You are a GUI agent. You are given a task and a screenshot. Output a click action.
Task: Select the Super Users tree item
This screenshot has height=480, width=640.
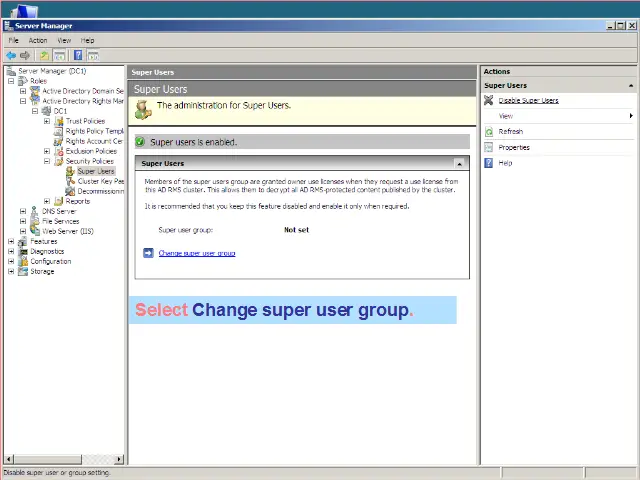(x=96, y=171)
